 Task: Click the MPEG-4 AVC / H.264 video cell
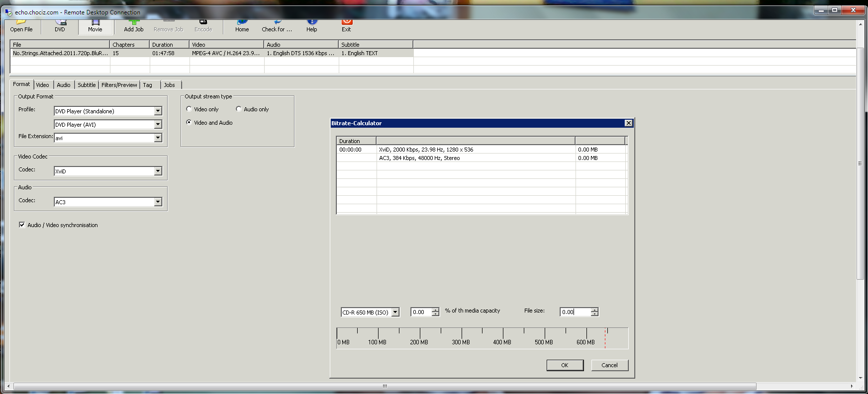[227, 53]
